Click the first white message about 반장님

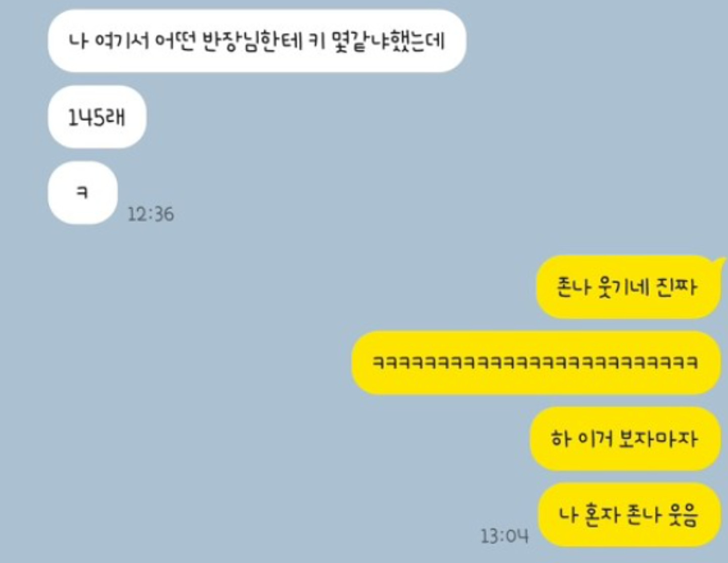257,41
